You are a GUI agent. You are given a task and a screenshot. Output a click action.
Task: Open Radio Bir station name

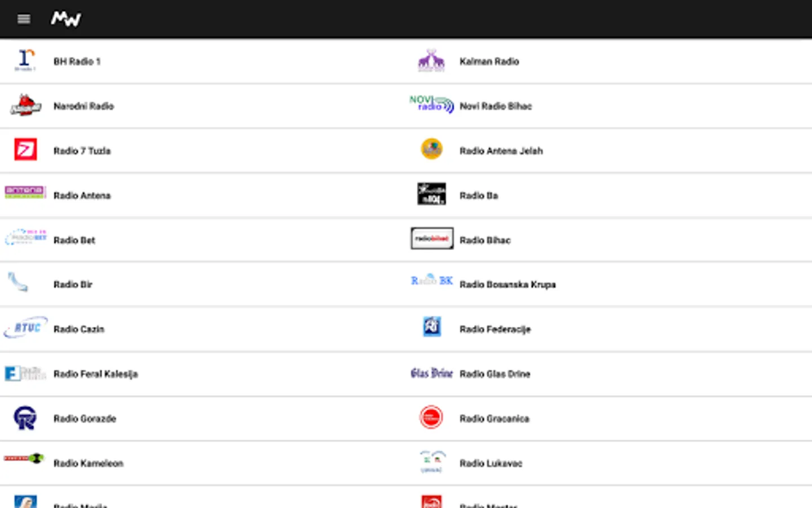point(73,284)
